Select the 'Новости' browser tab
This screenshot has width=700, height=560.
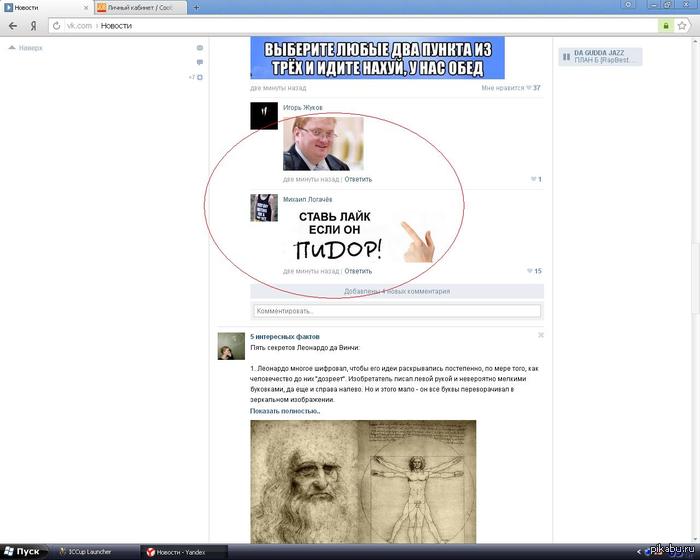click(x=46, y=8)
